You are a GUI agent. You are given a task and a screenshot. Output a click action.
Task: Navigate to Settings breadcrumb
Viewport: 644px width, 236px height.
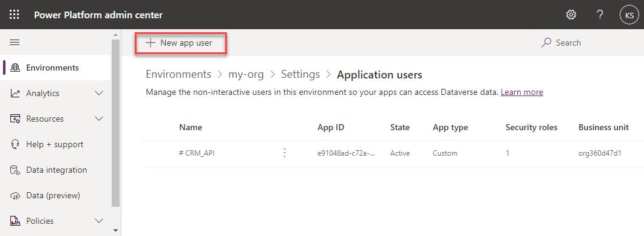[x=300, y=75]
